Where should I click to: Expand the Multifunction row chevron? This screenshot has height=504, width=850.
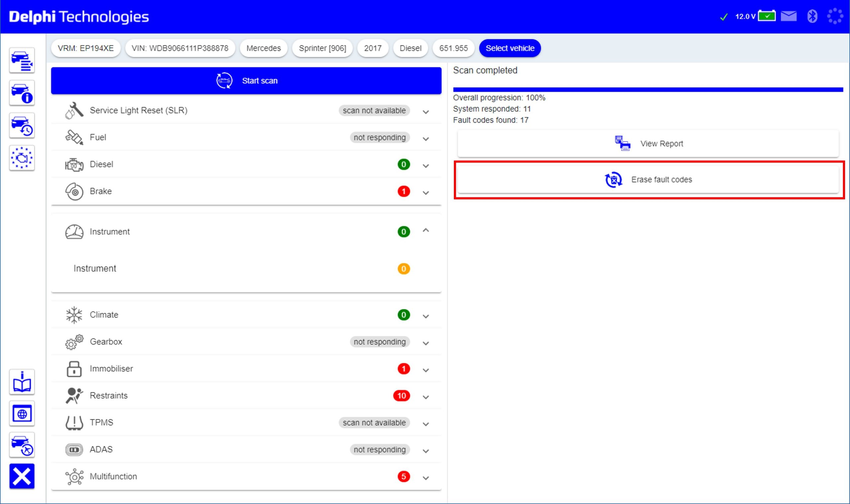(x=426, y=478)
